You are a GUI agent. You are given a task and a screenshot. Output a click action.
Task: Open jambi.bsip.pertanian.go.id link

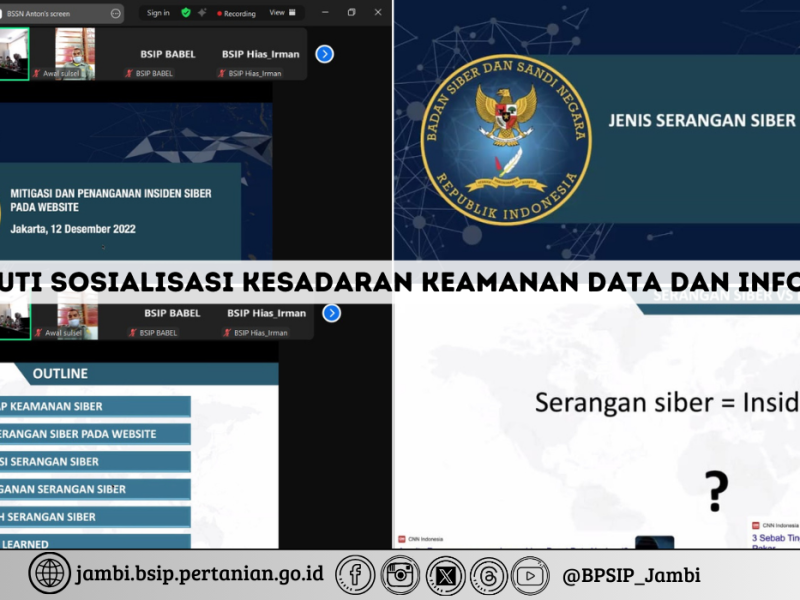pyautogui.click(x=199, y=573)
